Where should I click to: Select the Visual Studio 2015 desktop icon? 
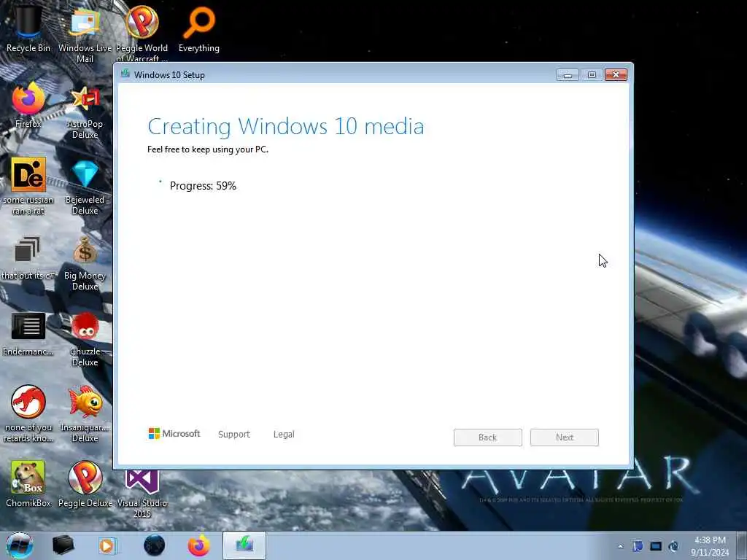tap(142, 493)
